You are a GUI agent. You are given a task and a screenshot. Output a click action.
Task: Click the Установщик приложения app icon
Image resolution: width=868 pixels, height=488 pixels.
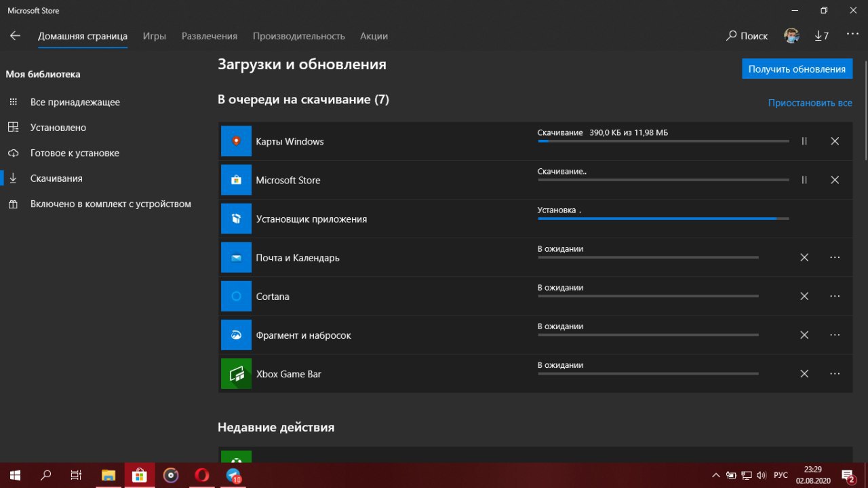236,219
